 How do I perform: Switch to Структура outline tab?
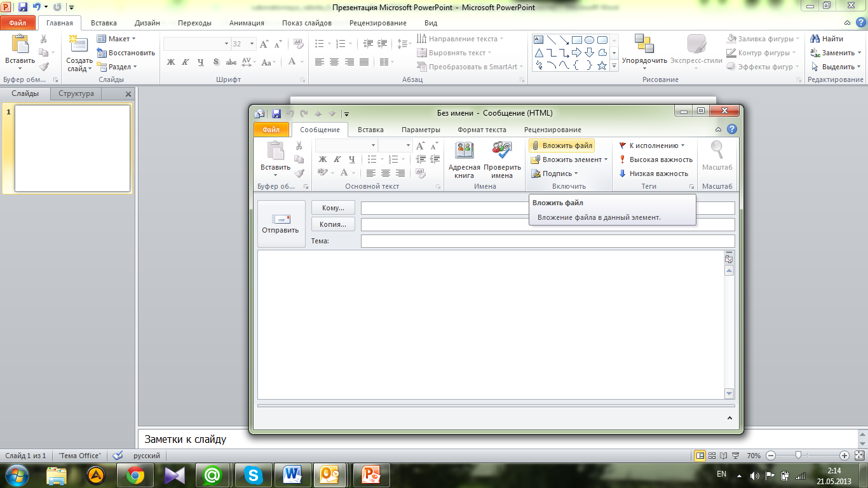76,93
